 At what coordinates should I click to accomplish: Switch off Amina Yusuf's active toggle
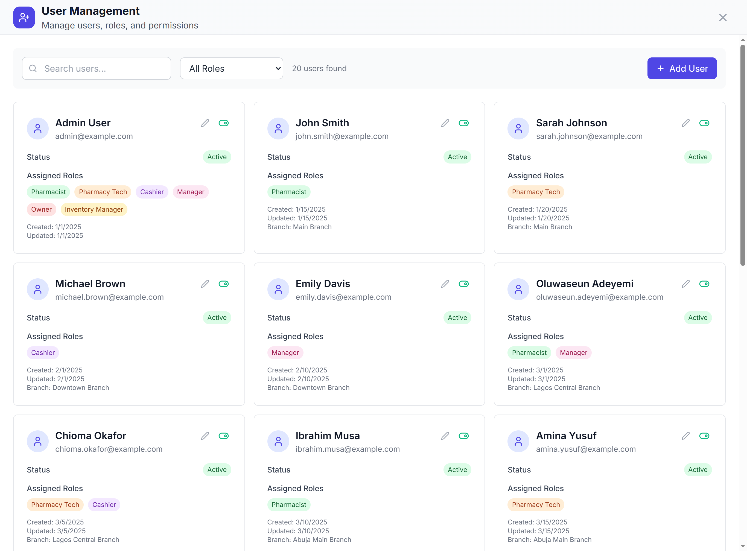tap(704, 436)
